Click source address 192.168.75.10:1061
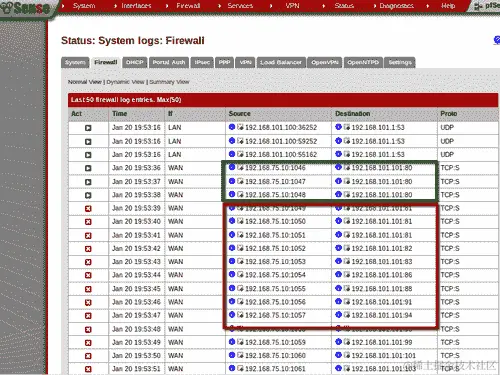This screenshot has height=375, width=500. pos(275,369)
